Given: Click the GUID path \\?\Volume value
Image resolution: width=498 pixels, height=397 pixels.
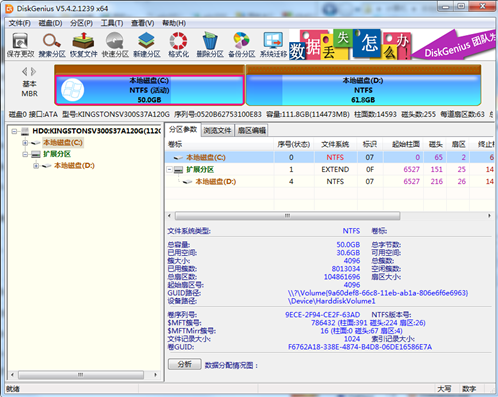Looking at the screenshot, I should point(378,293).
